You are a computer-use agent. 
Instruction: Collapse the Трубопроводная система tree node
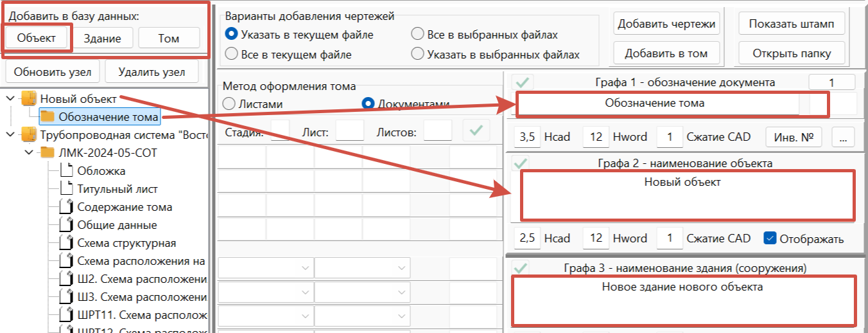[10, 134]
